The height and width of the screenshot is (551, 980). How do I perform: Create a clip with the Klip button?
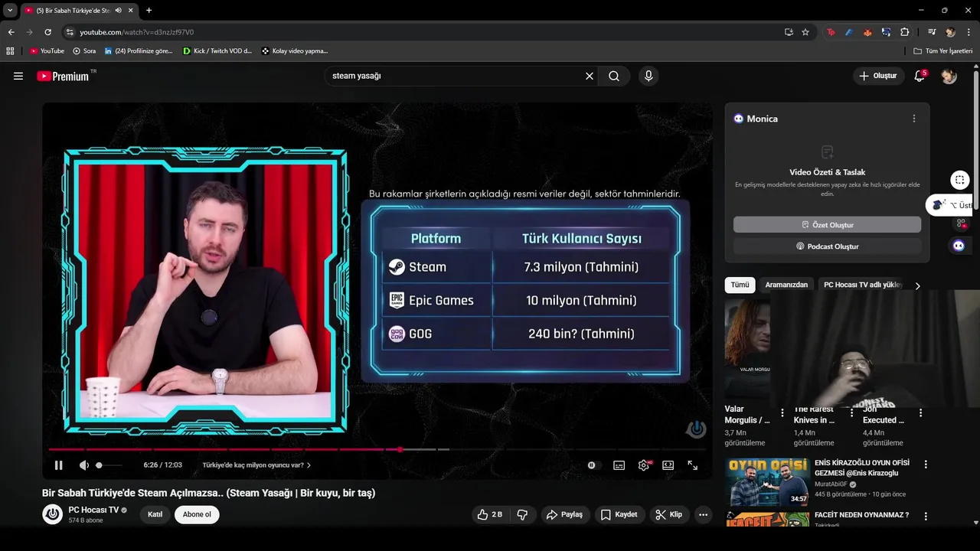coord(668,514)
